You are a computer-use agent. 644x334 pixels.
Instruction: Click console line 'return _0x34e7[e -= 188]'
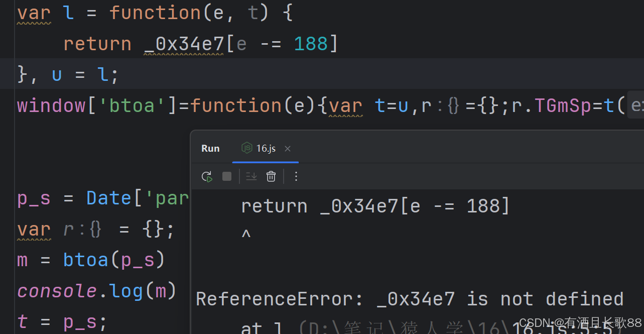(x=375, y=206)
